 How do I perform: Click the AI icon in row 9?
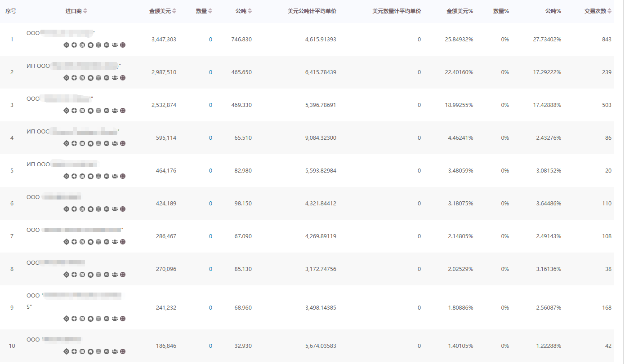107,319
